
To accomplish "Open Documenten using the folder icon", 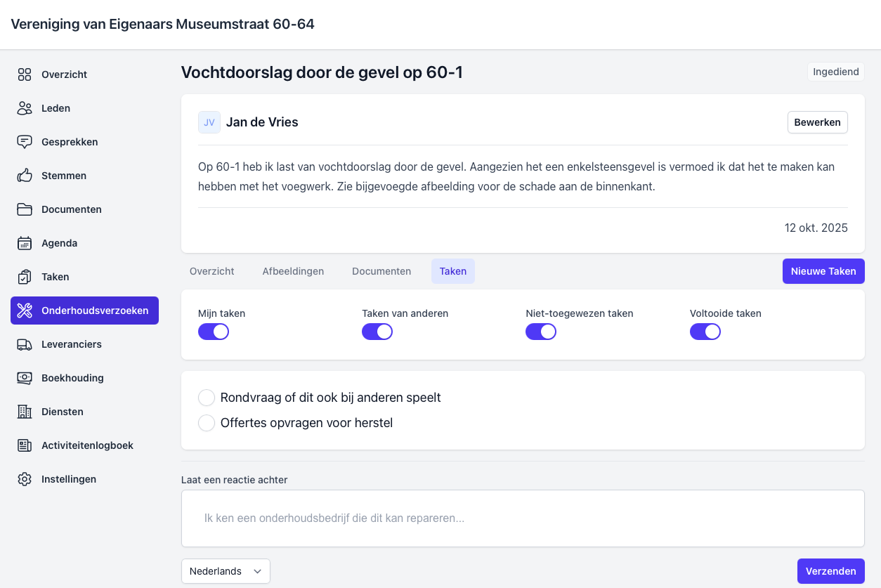I will point(25,209).
